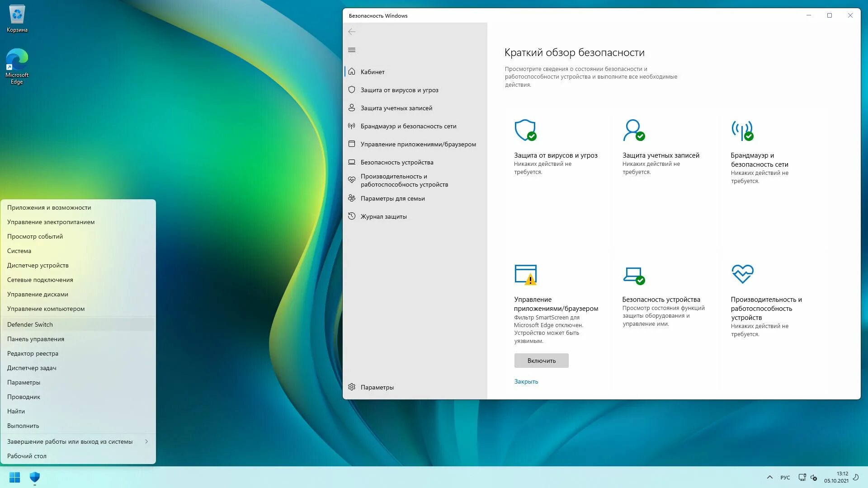Open Диспетчер задач from the context menu
This screenshot has width=868, height=488.
point(32,368)
